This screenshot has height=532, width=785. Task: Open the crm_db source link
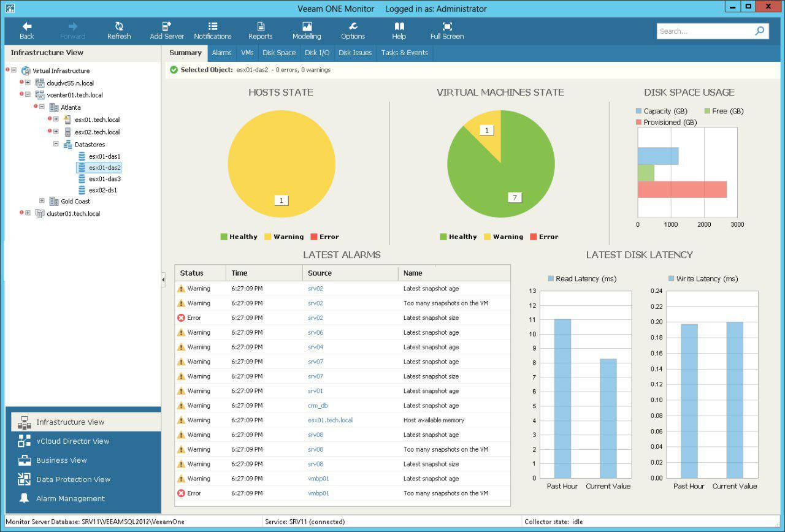tap(318, 406)
